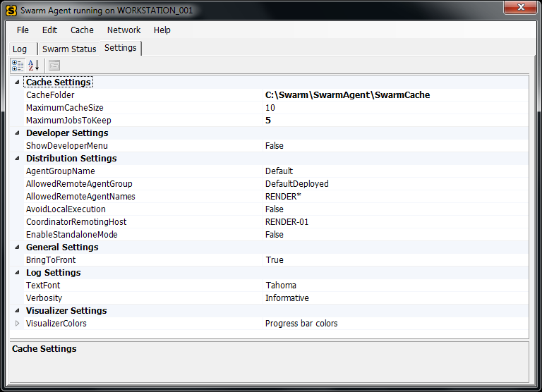542x392 pixels.
Task: Select the ShowDeveloperMenu property
Action: tap(67, 146)
